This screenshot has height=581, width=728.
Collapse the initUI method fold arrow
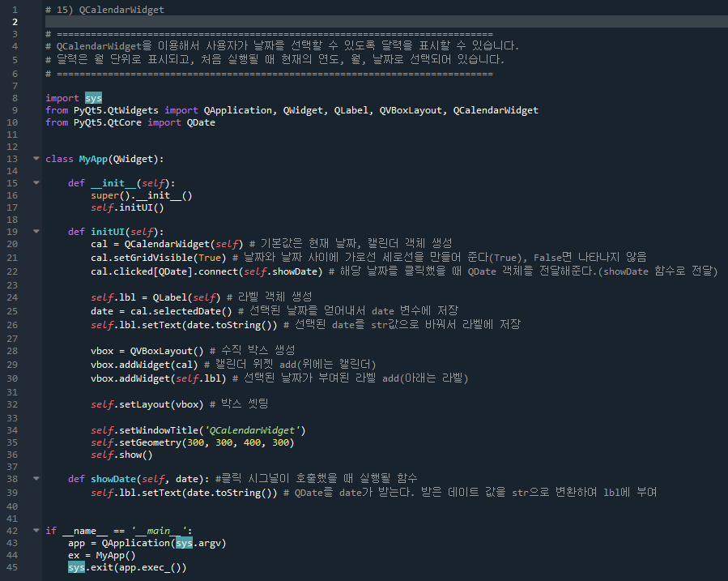(36, 231)
